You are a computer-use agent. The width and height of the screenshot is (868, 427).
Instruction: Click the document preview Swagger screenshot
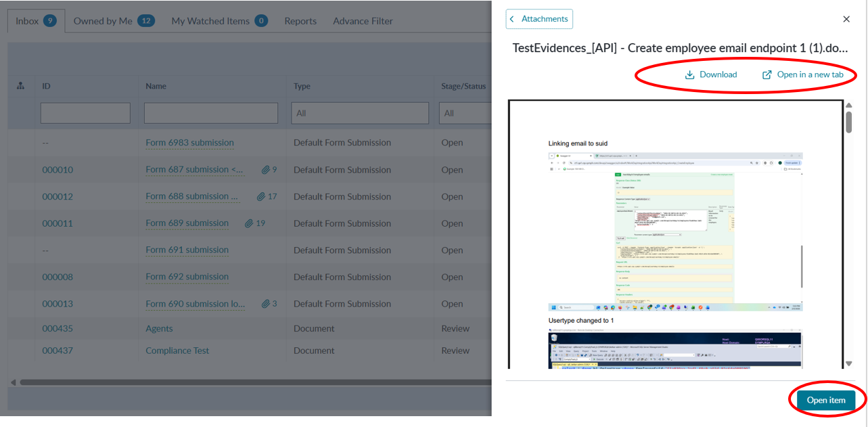point(675,232)
